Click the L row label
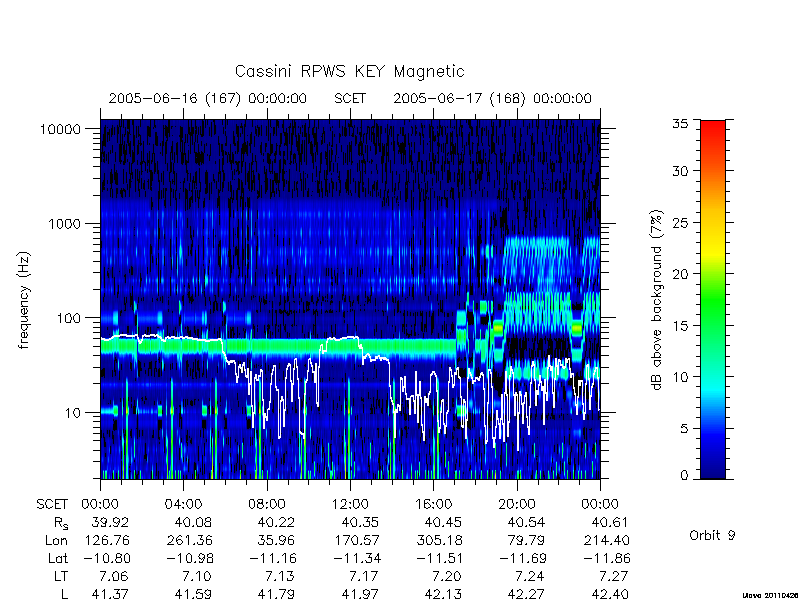 (63, 594)
